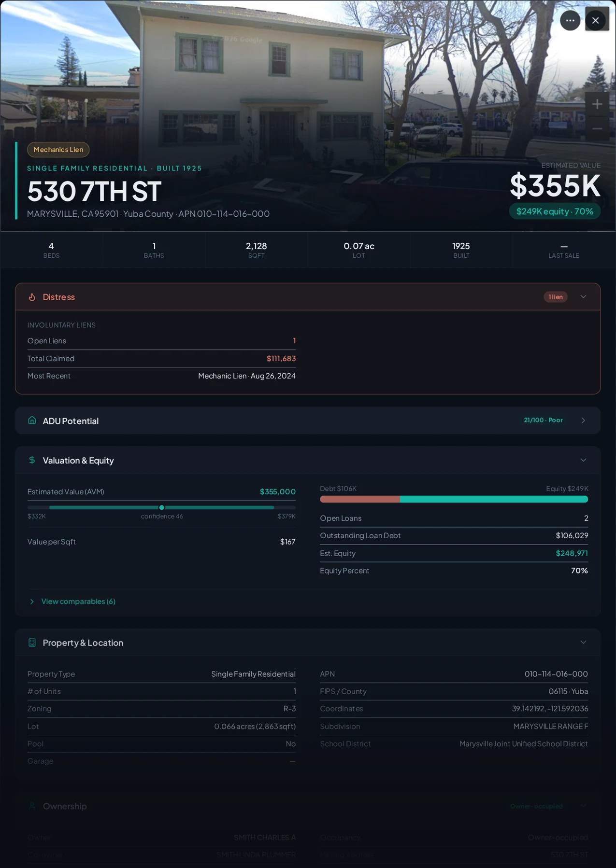Image resolution: width=616 pixels, height=868 pixels.
Task: Click the Property & Location building icon
Action: coord(32,643)
